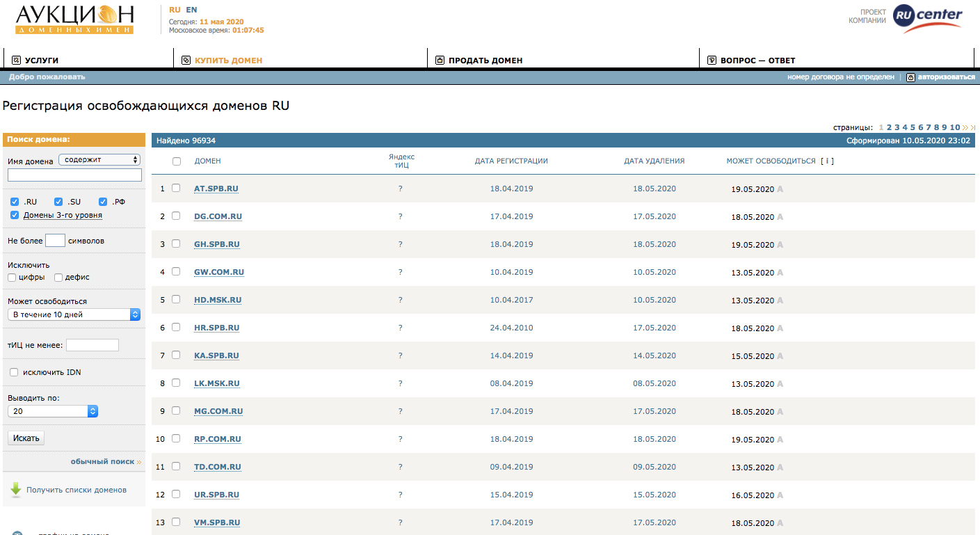980x535 pixels.
Task: Switch site language to EN
Action: tap(191, 10)
